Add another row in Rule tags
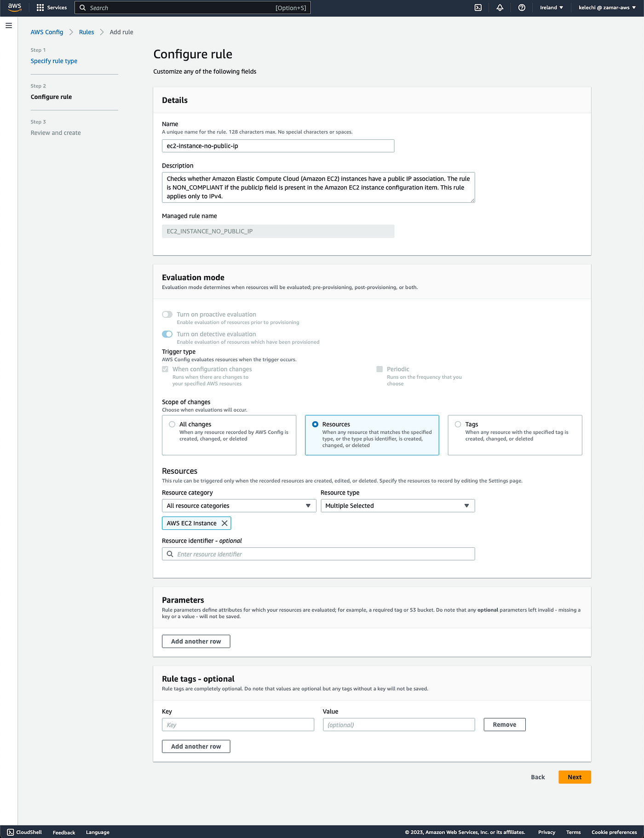The image size is (644, 838). click(x=196, y=746)
